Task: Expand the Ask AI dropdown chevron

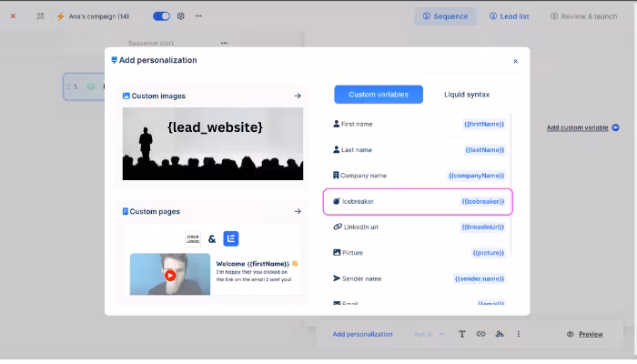Action: [x=441, y=334]
